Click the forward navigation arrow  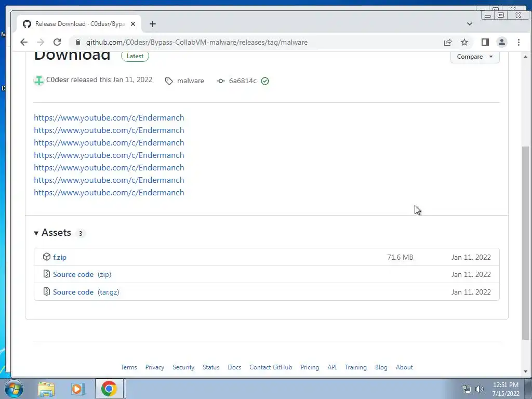pyautogui.click(x=41, y=42)
